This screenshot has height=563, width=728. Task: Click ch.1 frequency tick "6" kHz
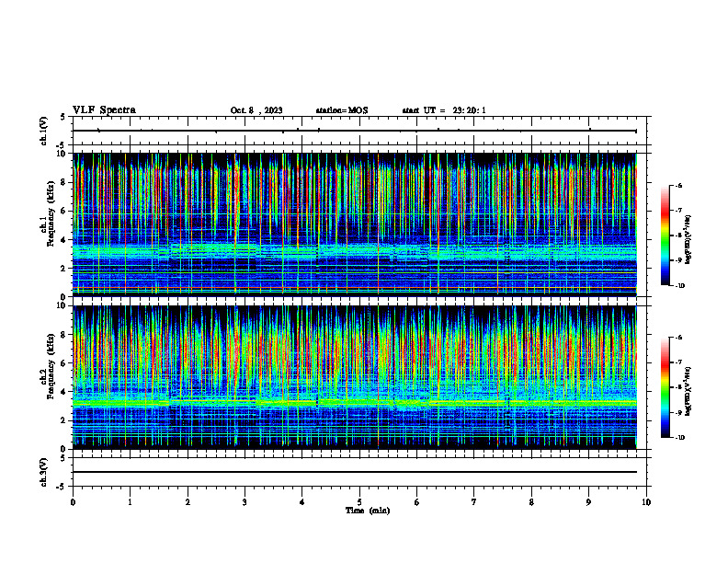(63, 211)
